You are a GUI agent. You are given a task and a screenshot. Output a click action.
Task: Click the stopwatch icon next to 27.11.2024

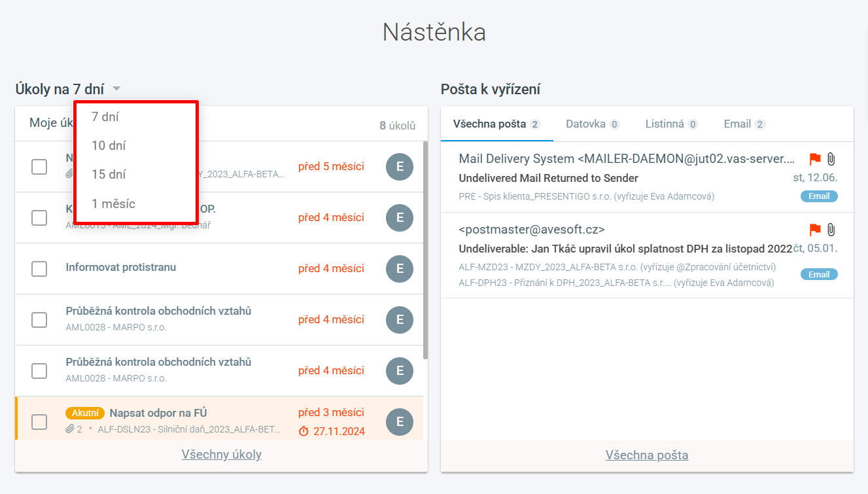pos(304,431)
